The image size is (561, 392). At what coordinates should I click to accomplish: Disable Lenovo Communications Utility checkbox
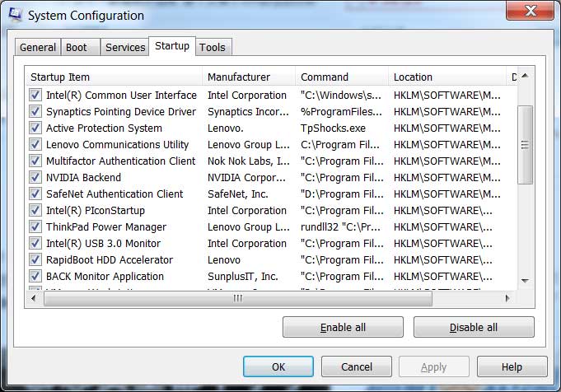[35, 144]
